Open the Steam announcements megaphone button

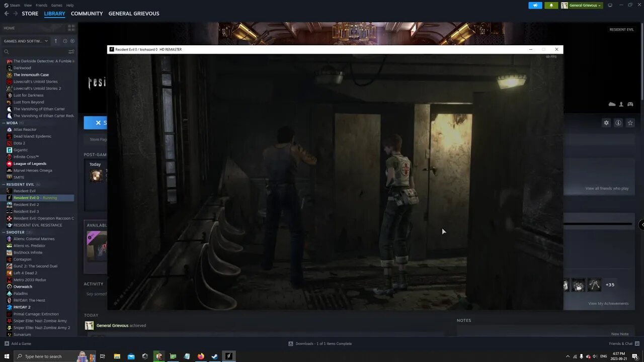pos(535,5)
